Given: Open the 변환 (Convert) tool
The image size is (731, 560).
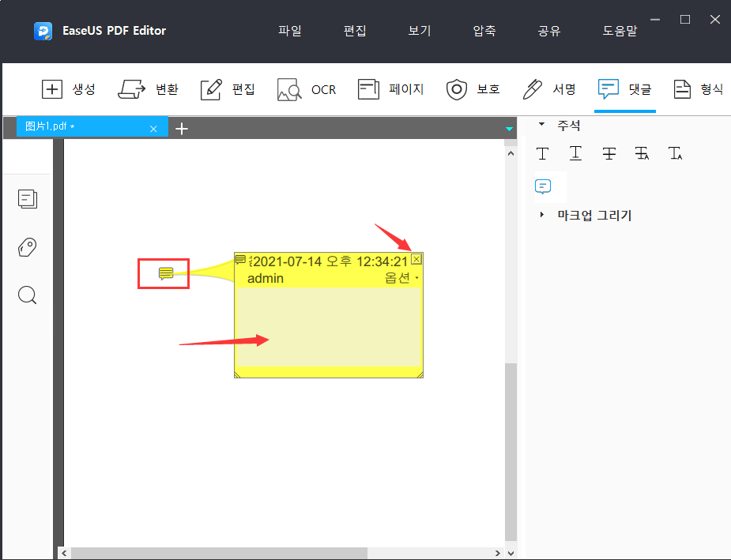Looking at the screenshot, I should (x=149, y=88).
